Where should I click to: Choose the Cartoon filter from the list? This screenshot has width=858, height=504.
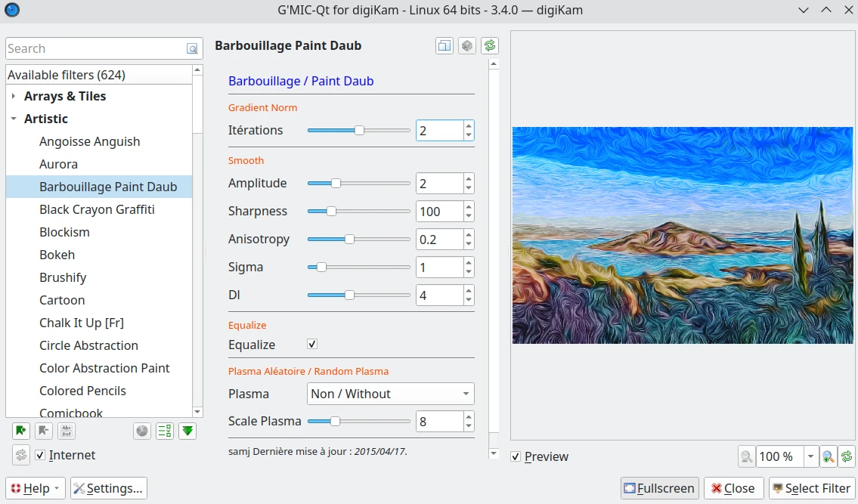coord(62,300)
